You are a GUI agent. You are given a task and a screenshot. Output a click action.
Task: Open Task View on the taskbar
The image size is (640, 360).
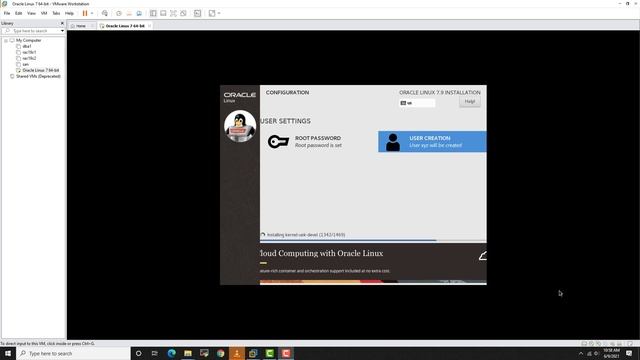155,353
